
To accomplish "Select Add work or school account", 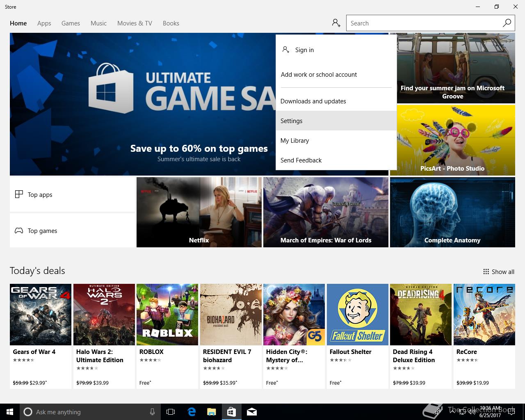I will pyautogui.click(x=336, y=75).
